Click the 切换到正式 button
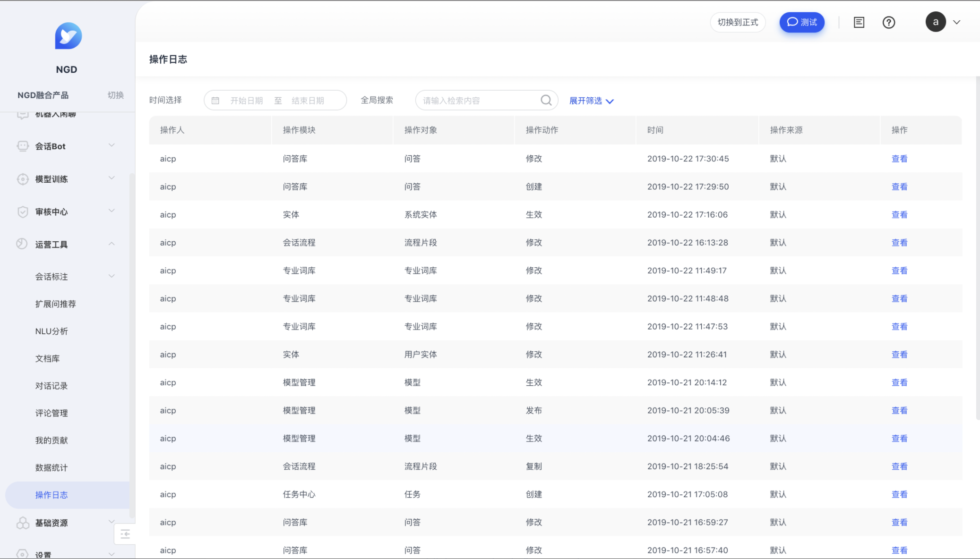The height and width of the screenshot is (559, 980). click(738, 22)
